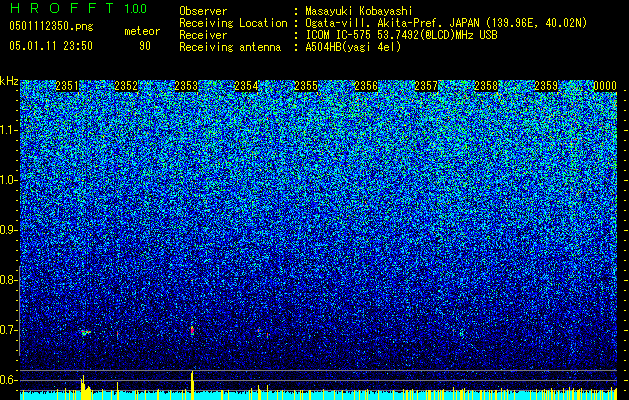Image resolution: width=629 pixels, height=400 pixels.
Task: Click the 1.0 frequency axis label
Action: pos(7,180)
